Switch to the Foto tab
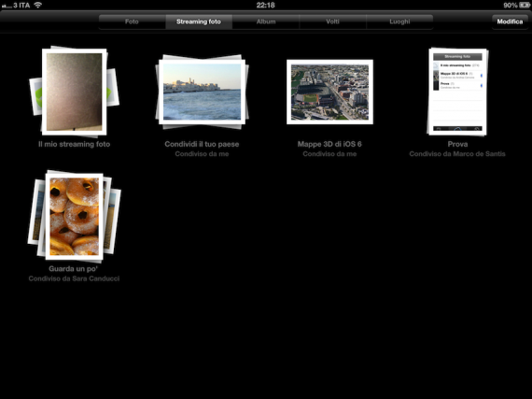 click(x=132, y=21)
